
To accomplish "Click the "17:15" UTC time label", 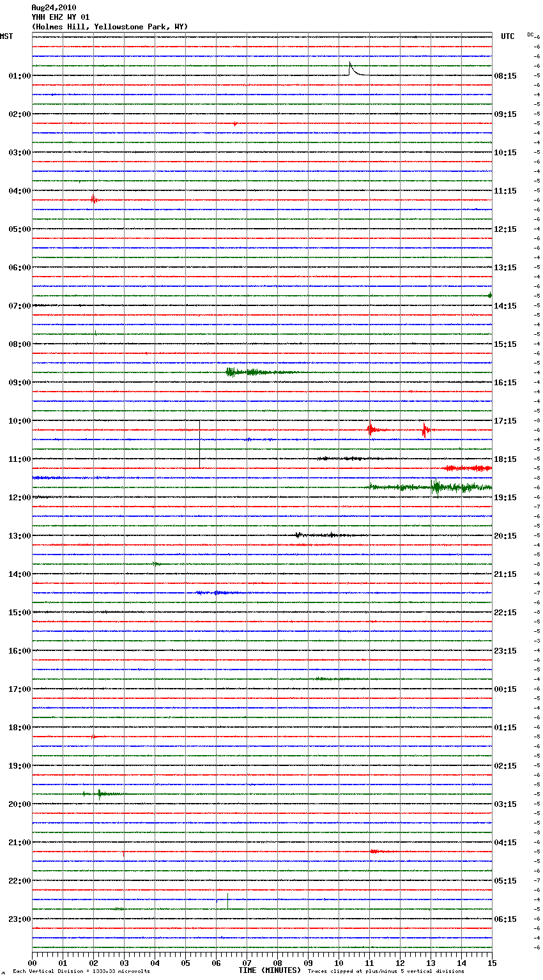I will [505, 421].
